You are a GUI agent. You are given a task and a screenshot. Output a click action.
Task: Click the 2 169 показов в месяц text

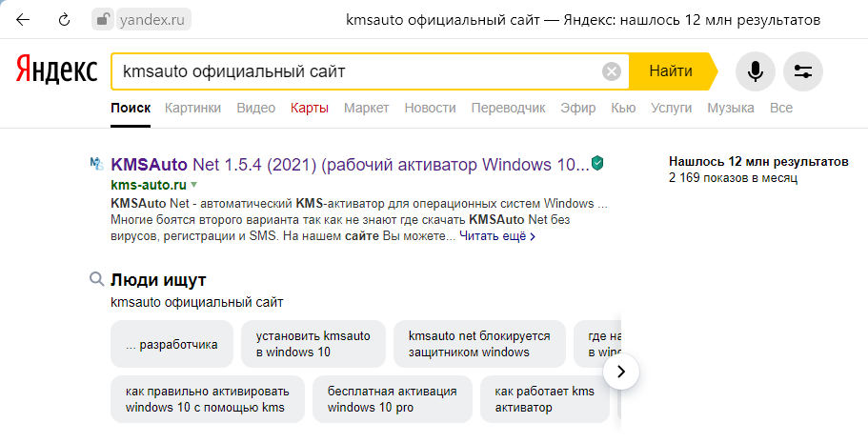tap(733, 178)
